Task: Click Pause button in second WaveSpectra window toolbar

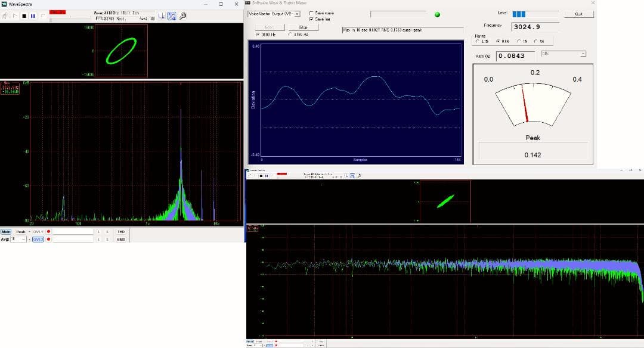Action: pyautogui.click(x=266, y=176)
